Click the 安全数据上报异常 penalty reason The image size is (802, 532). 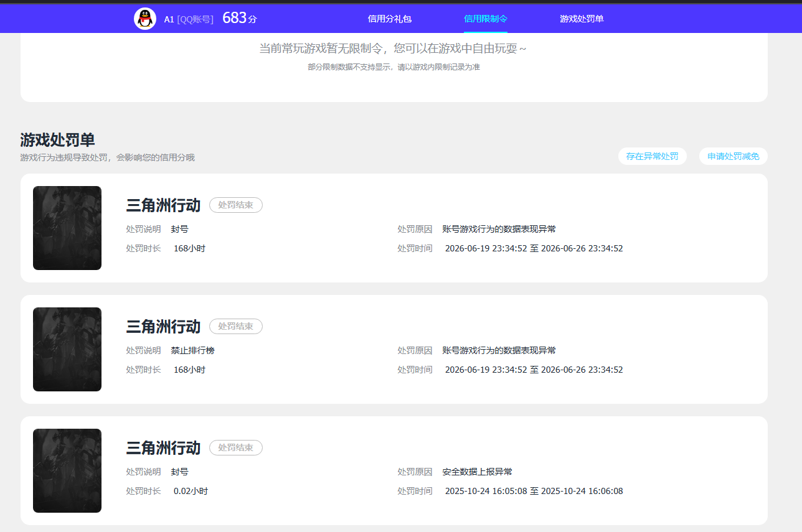tap(478, 472)
